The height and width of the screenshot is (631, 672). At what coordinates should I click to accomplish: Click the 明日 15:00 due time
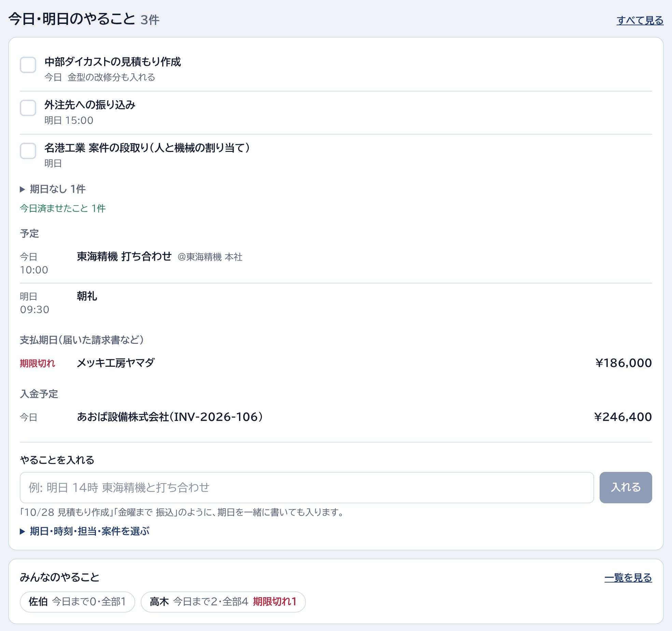click(69, 121)
